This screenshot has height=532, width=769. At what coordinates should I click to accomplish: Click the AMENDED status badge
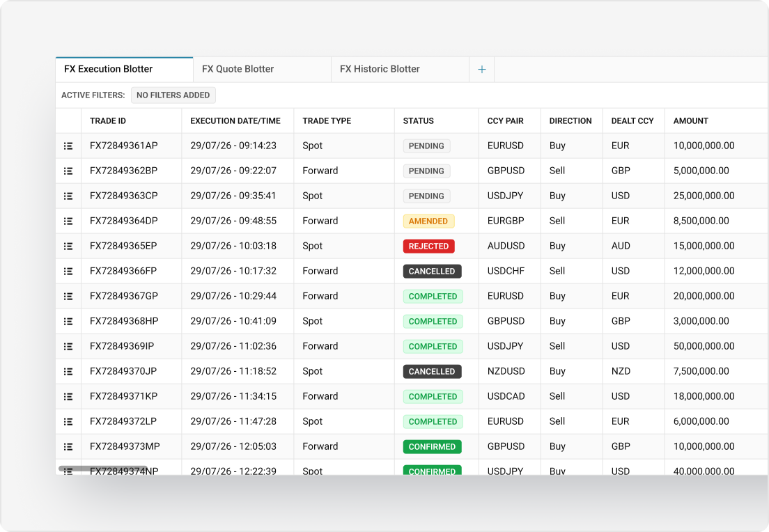(x=428, y=221)
